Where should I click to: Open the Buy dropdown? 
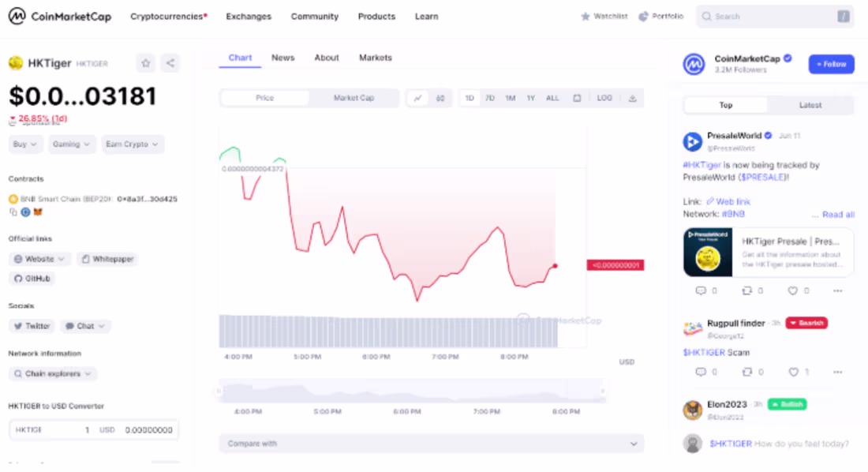click(25, 144)
